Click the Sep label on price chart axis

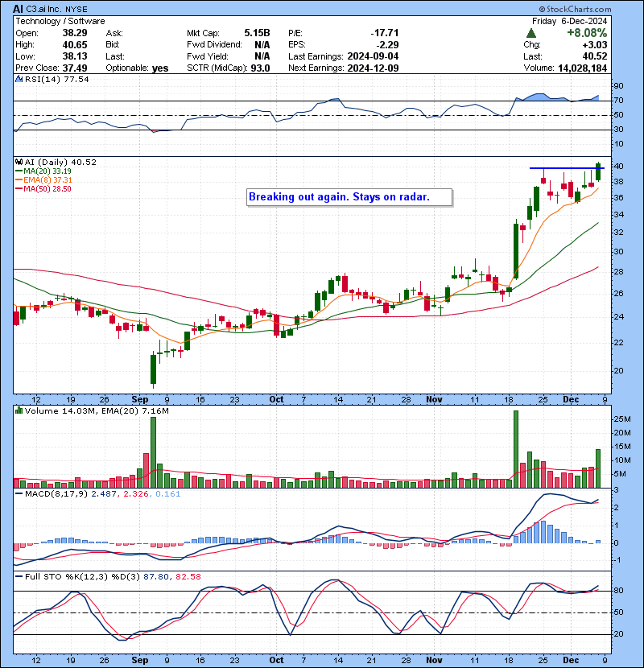point(140,399)
